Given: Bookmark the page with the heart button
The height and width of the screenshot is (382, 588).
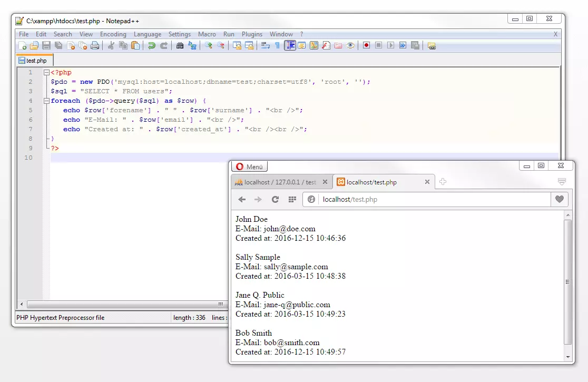Looking at the screenshot, I should click(x=560, y=200).
